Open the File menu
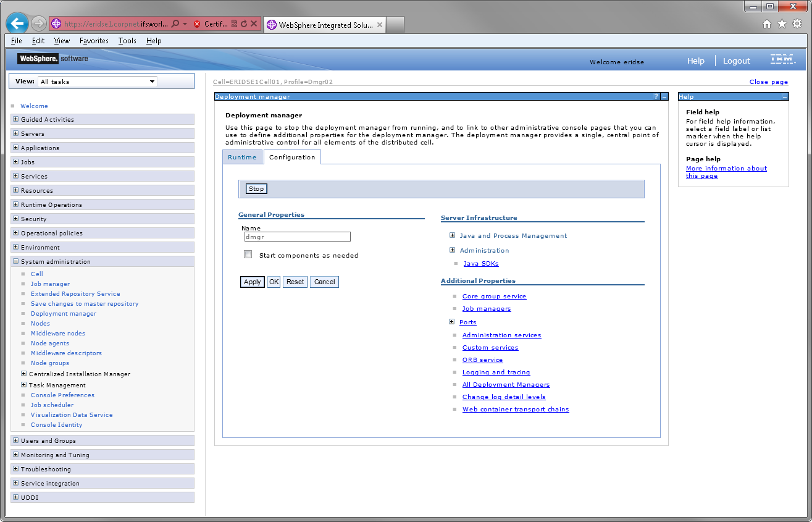812x522 pixels. (17, 41)
